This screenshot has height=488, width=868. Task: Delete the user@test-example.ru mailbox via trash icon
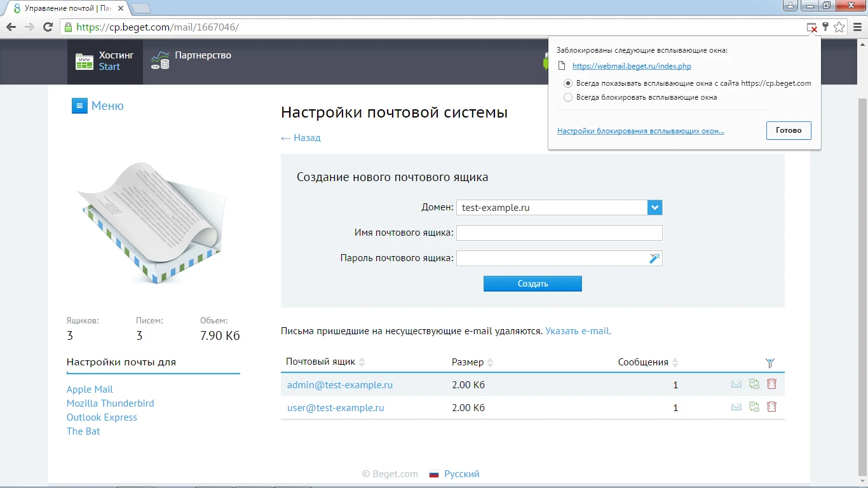click(x=771, y=407)
